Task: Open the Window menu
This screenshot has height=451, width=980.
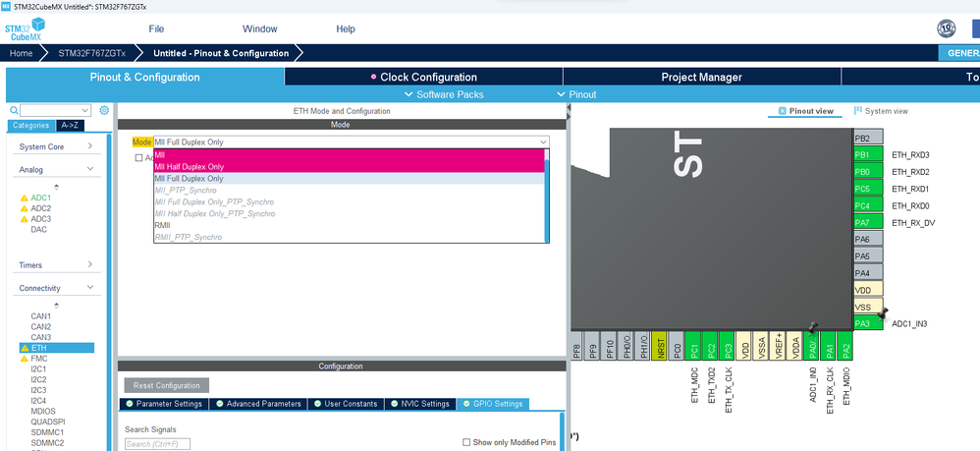Action: point(260,28)
